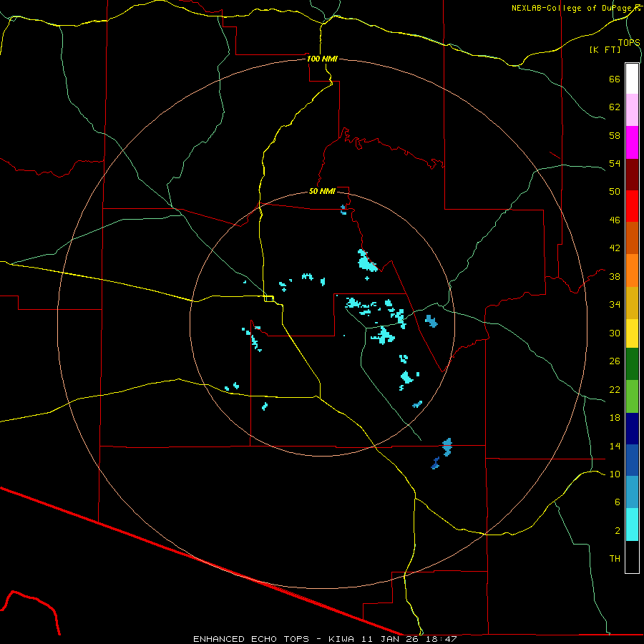Click the white 66 kft color swatch
The image size is (644, 644).
tap(632, 79)
